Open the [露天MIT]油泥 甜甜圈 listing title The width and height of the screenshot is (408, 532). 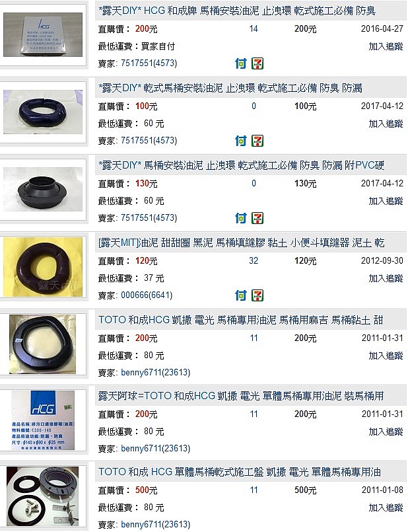click(x=241, y=243)
